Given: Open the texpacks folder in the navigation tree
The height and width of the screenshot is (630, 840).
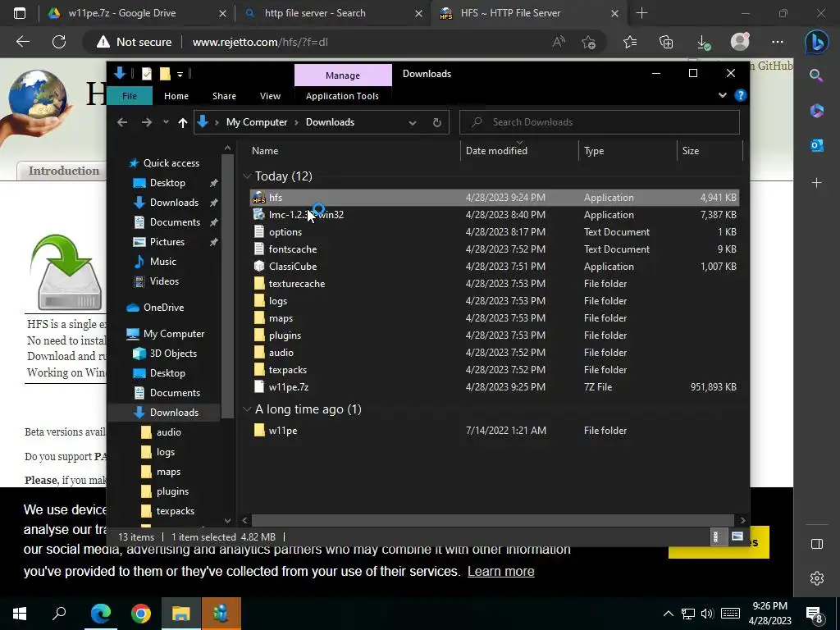Looking at the screenshot, I should pos(176,511).
